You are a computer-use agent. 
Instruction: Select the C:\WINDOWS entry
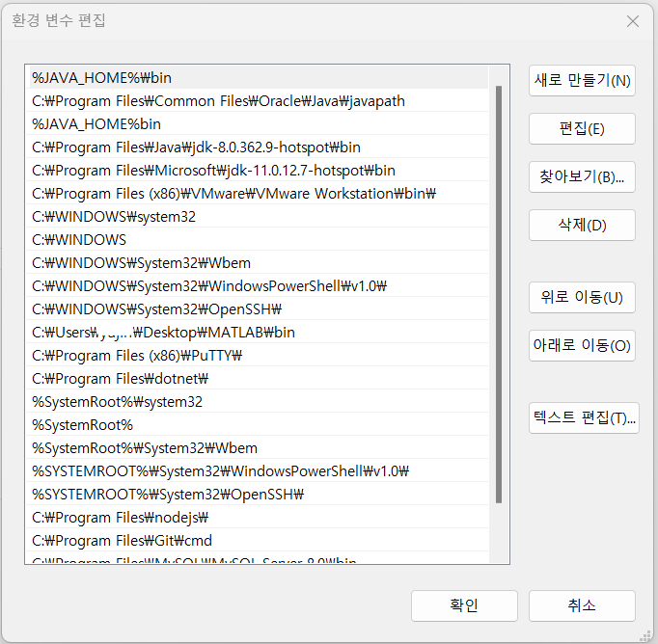(x=258, y=240)
